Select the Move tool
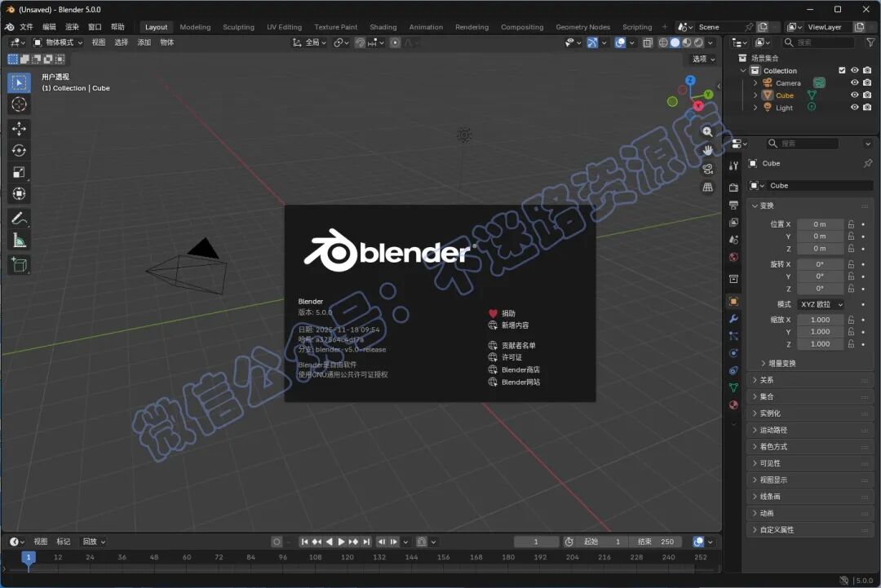This screenshot has width=881, height=588. coord(19,129)
